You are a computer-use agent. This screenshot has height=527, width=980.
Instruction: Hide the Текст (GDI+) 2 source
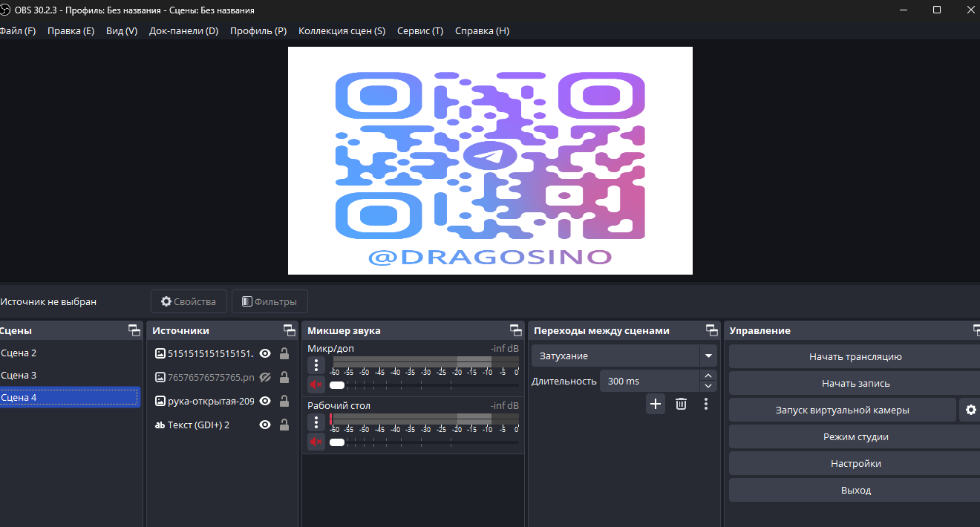pos(265,425)
